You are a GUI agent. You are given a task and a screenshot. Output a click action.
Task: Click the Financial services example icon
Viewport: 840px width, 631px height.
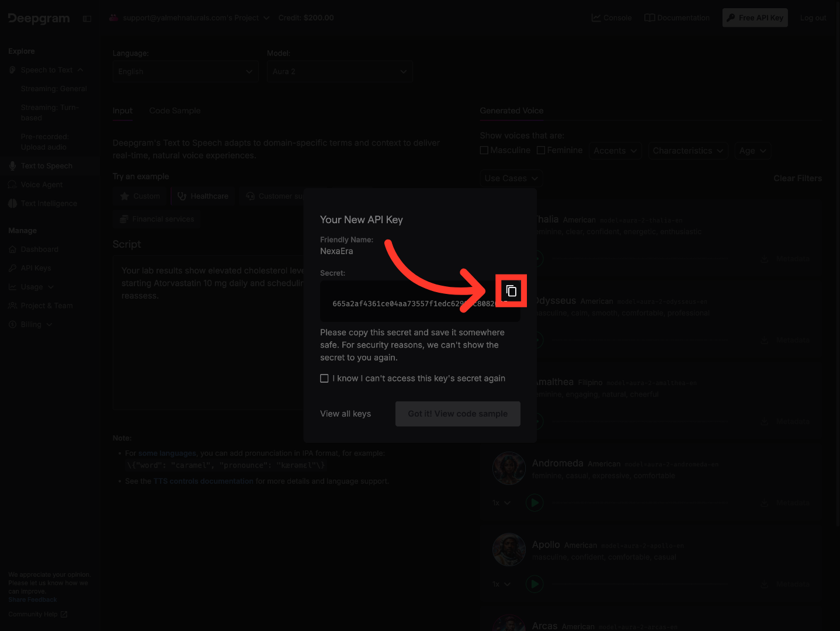click(124, 219)
